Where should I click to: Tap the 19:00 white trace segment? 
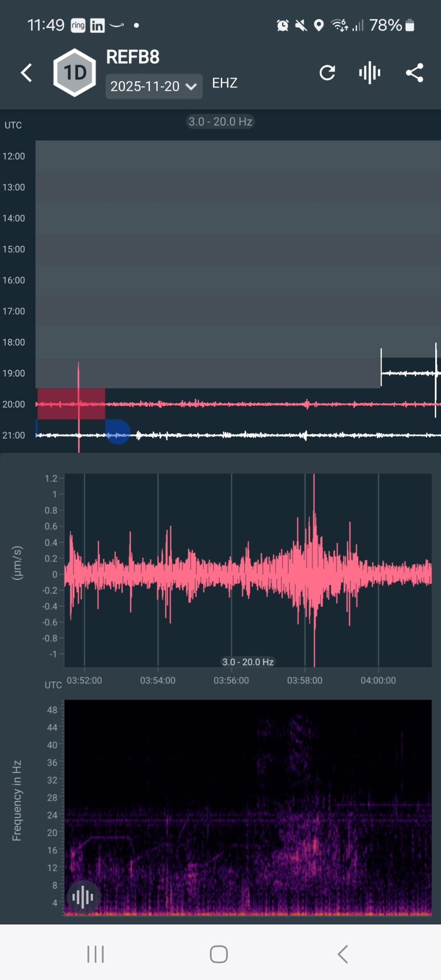pyautogui.click(x=408, y=373)
